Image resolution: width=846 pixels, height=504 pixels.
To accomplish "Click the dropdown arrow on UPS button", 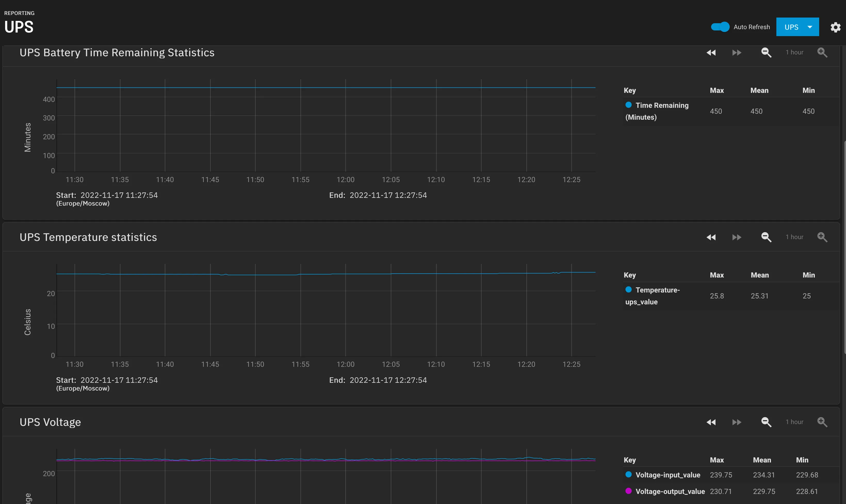I will (810, 27).
